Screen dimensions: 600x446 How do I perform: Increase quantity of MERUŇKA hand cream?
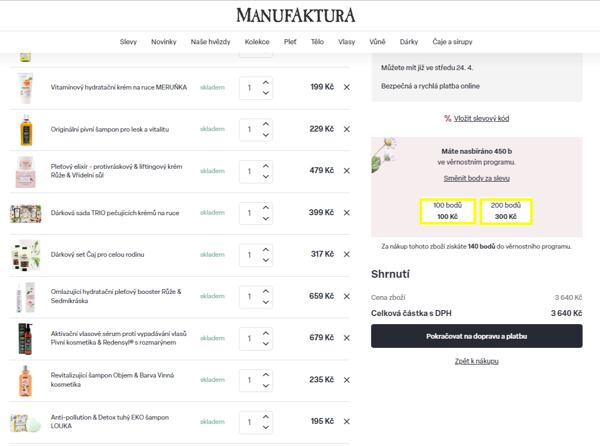coord(266,82)
